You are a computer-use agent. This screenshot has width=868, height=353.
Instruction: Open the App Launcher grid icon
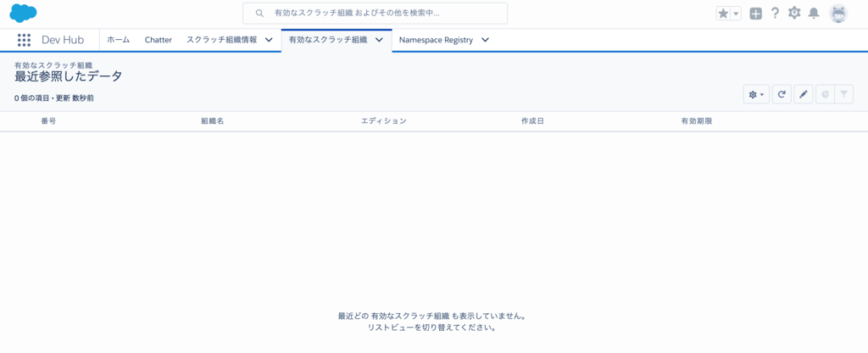(x=24, y=40)
